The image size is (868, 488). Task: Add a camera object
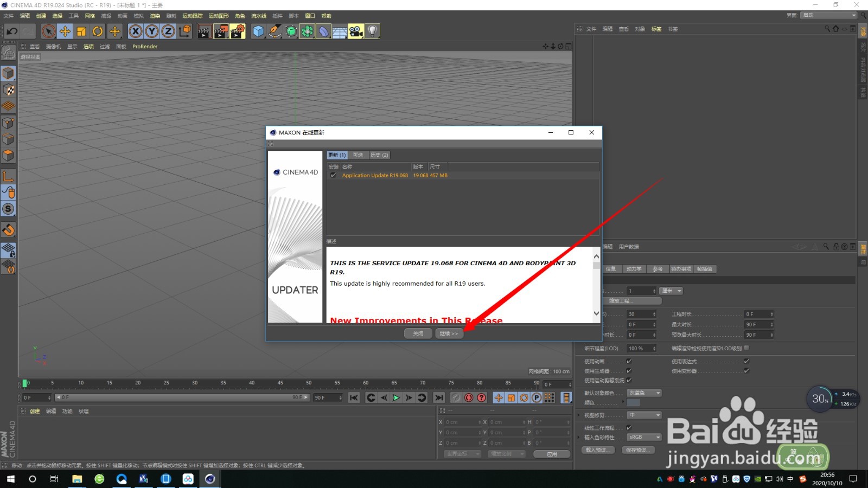tap(356, 31)
